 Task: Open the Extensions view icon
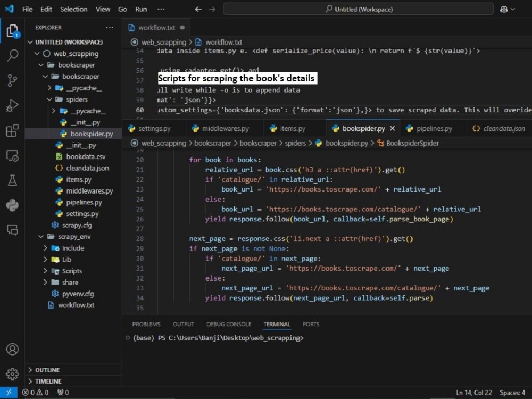[x=12, y=131]
